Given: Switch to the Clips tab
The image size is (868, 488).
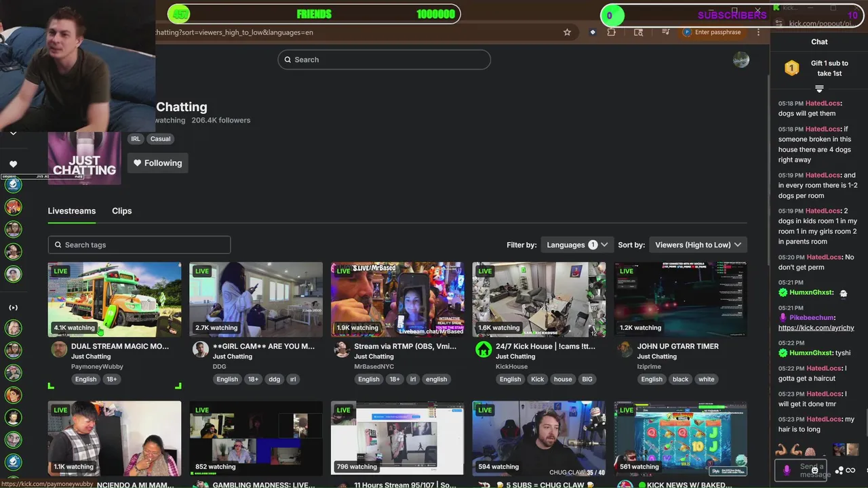Looking at the screenshot, I should tap(122, 211).
